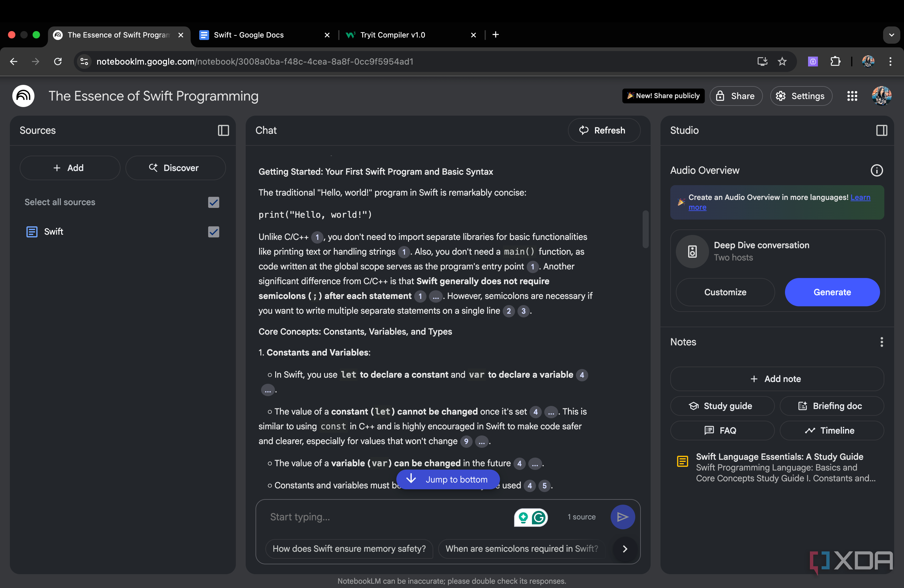
Task: Uncheck Select all sources
Action: 213,202
